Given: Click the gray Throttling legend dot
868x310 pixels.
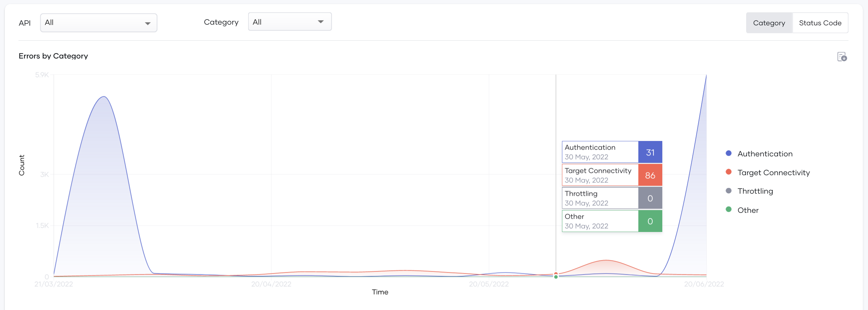Looking at the screenshot, I should 729,191.
